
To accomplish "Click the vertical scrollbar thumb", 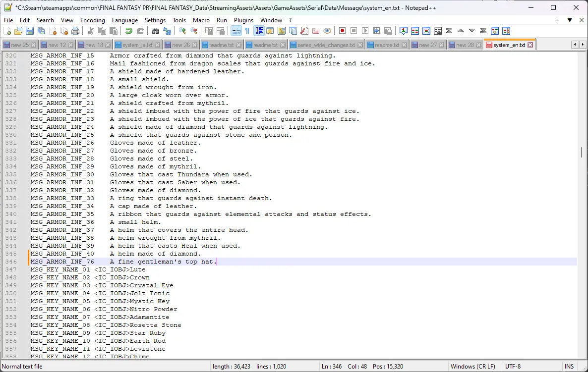I will tap(582, 152).
